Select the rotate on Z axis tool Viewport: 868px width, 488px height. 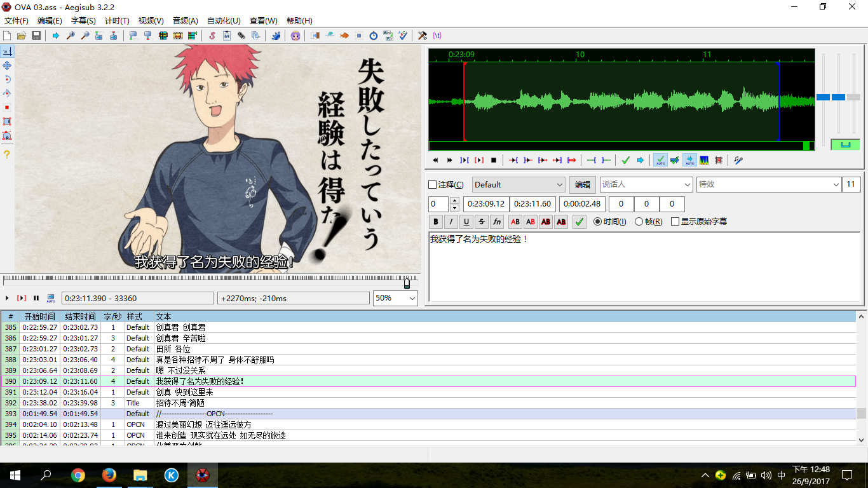pos(7,79)
